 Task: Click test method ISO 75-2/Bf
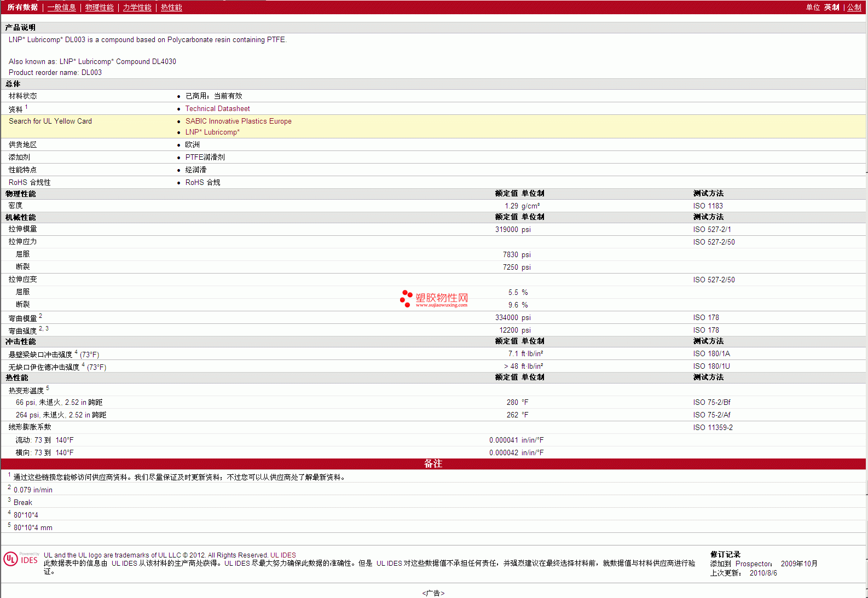pyautogui.click(x=711, y=402)
